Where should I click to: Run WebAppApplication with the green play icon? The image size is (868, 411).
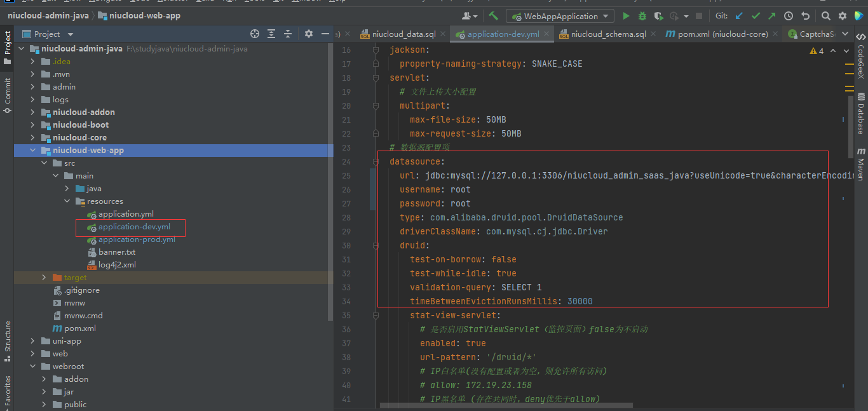pyautogui.click(x=626, y=16)
